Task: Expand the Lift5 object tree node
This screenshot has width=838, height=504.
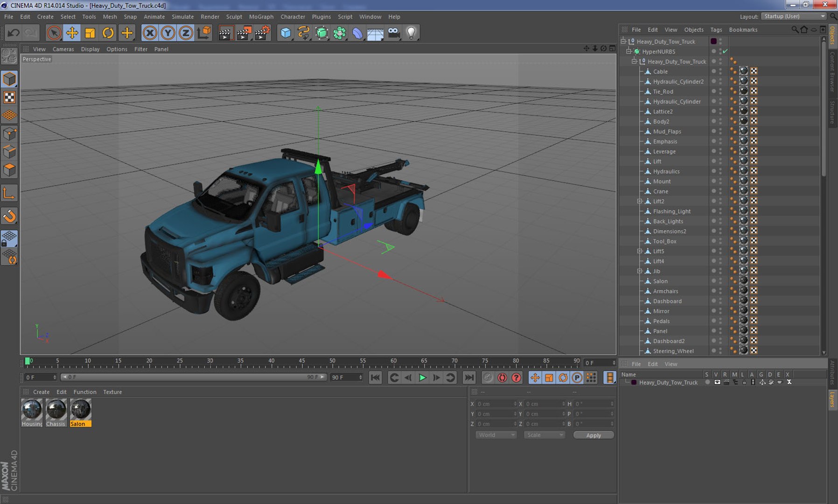Action: pyautogui.click(x=640, y=251)
